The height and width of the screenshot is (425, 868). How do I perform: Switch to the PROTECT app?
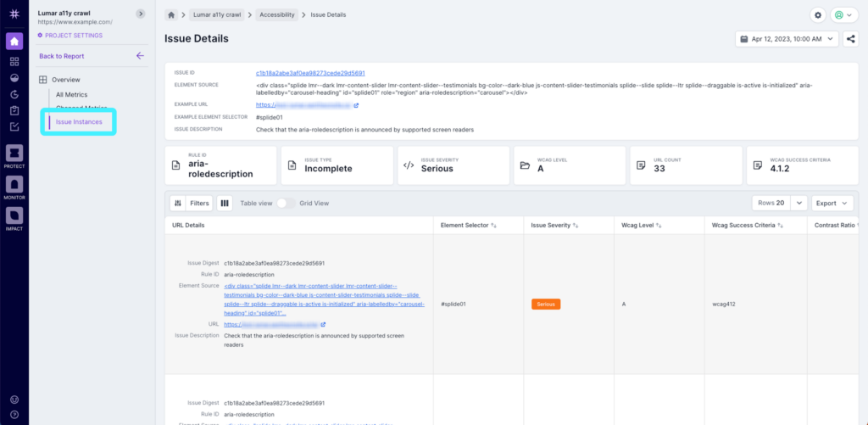14,156
